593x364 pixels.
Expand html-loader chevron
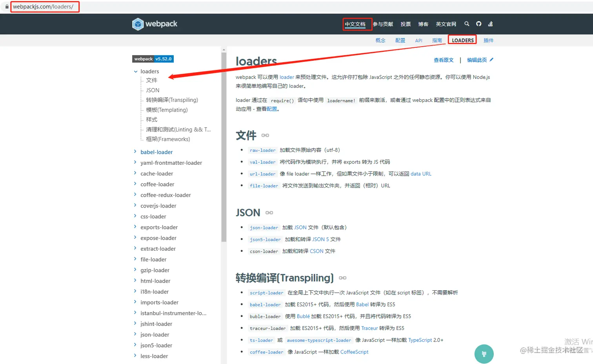coord(135,280)
